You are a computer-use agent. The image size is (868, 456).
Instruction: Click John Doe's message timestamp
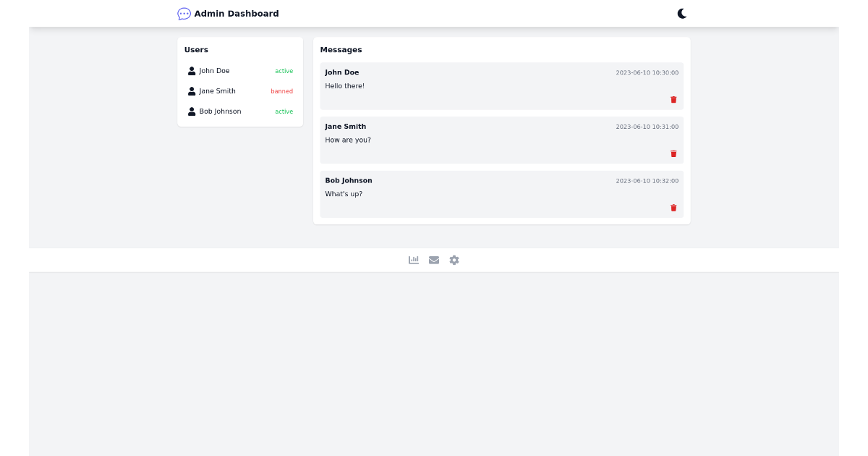point(647,72)
